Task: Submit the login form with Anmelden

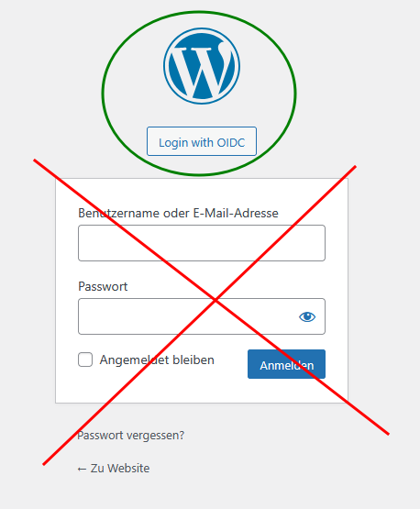Action: pyautogui.click(x=286, y=364)
